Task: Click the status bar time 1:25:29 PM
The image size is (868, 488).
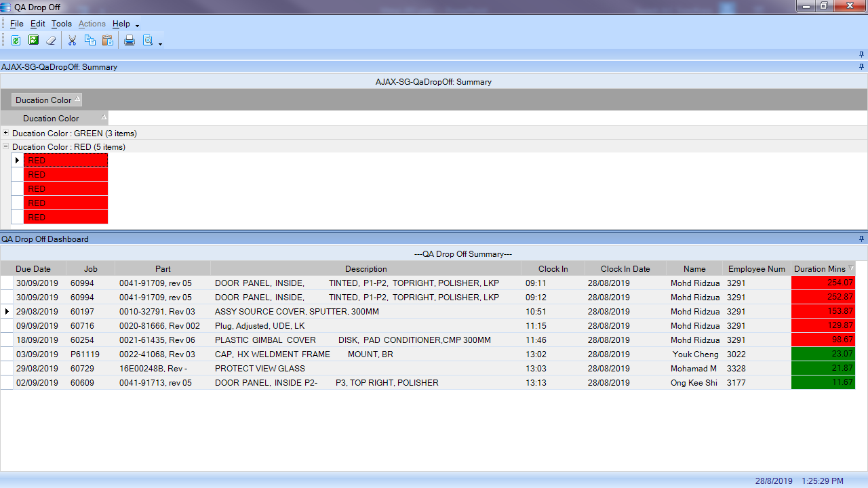Action: (x=823, y=481)
